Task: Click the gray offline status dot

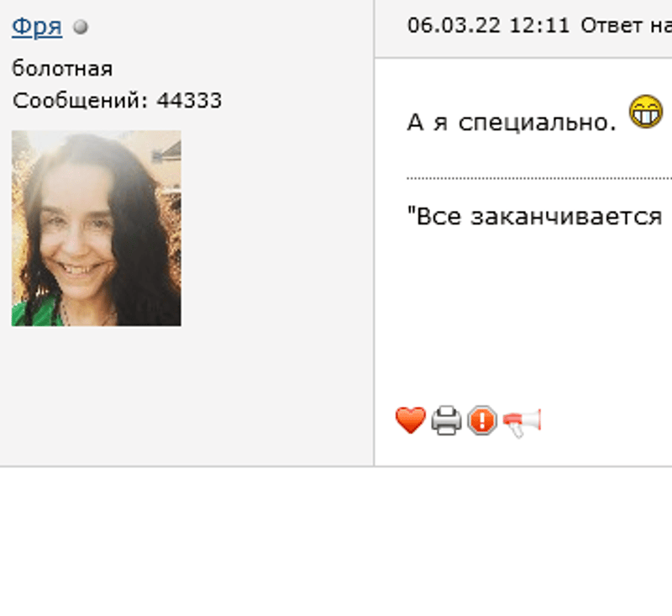Action: [x=80, y=27]
